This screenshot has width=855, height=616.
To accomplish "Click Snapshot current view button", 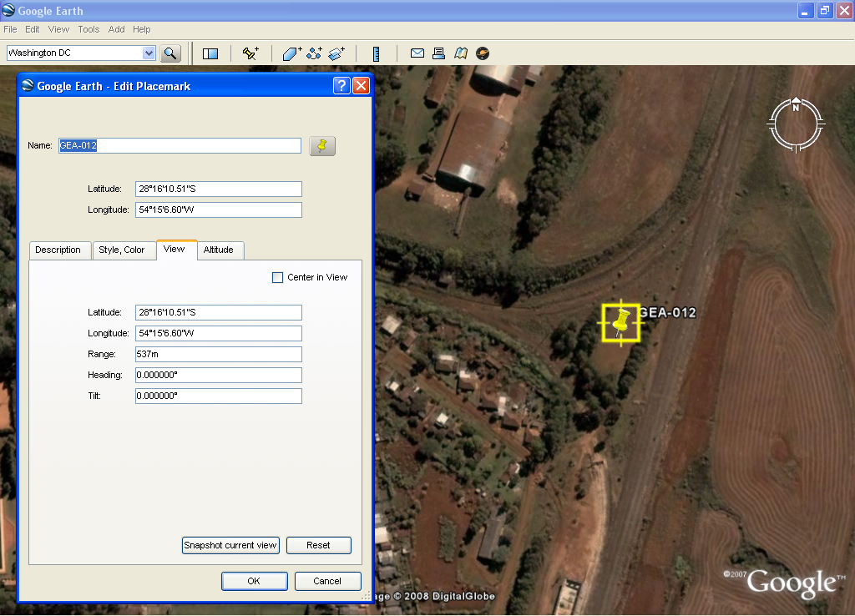I will [x=230, y=545].
